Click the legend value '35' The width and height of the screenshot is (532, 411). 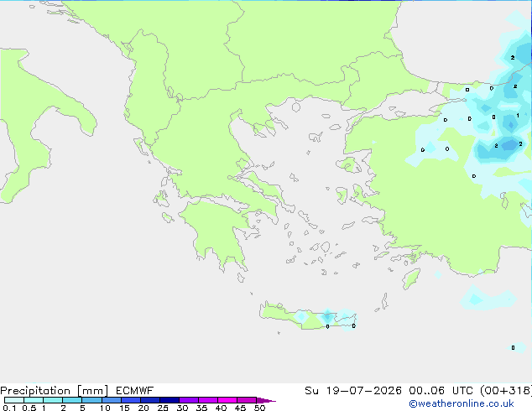coord(201,408)
